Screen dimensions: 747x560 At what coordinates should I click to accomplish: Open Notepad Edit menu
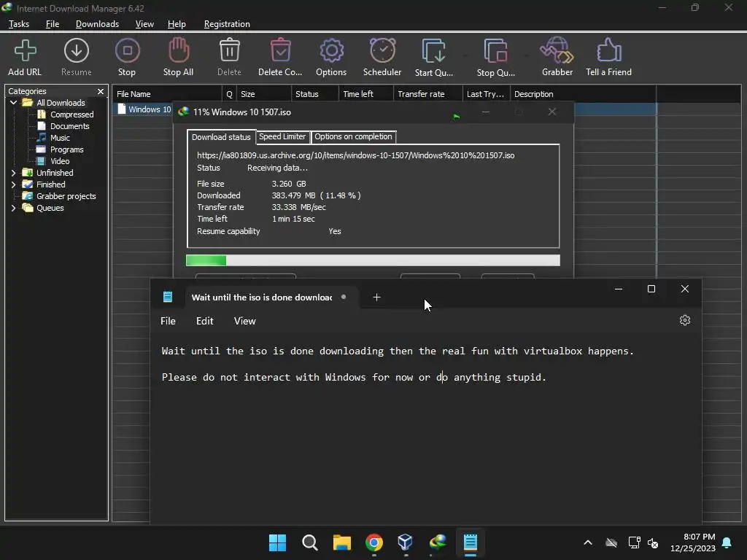pyautogui.click(x=205, y=321)
